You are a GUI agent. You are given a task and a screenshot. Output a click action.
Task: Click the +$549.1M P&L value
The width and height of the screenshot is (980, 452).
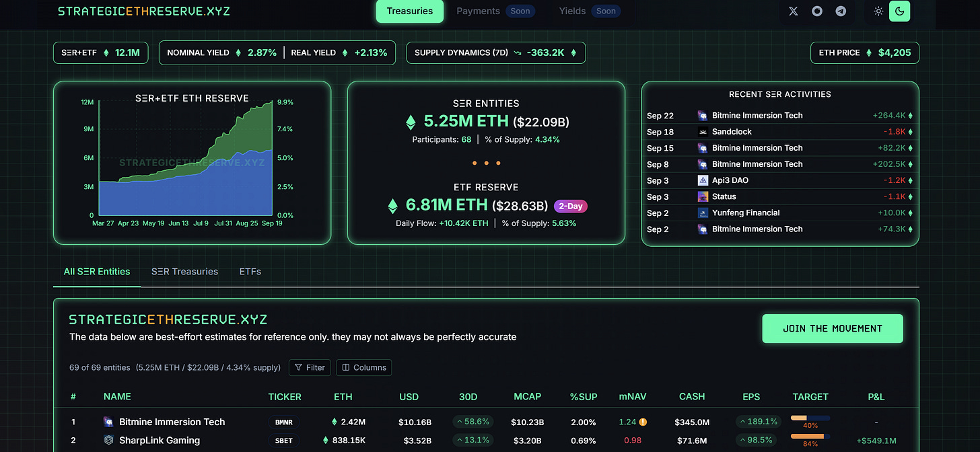point(876,441)
